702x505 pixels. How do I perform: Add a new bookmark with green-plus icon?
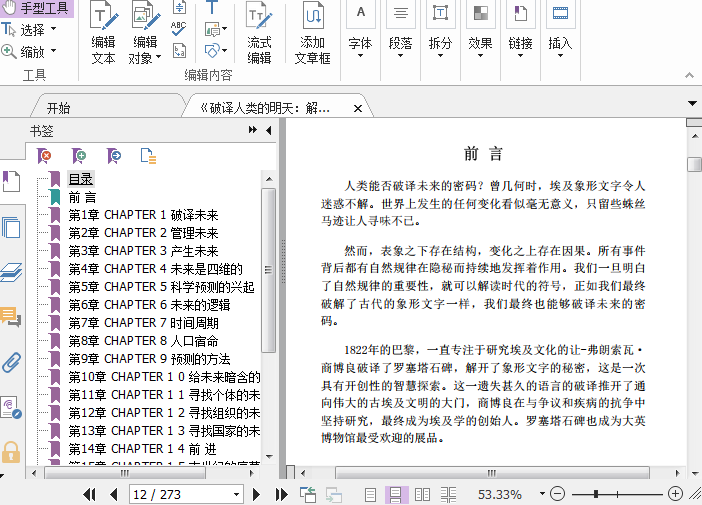click(79, 155)
